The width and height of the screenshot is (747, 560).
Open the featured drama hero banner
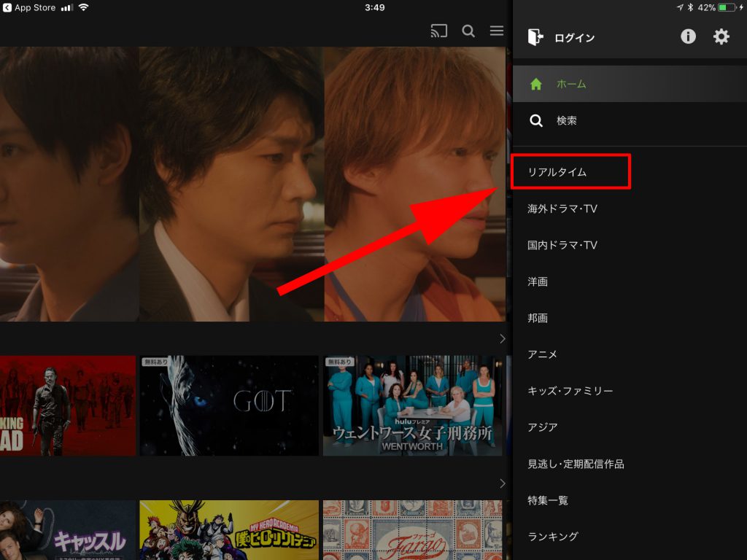252,184
